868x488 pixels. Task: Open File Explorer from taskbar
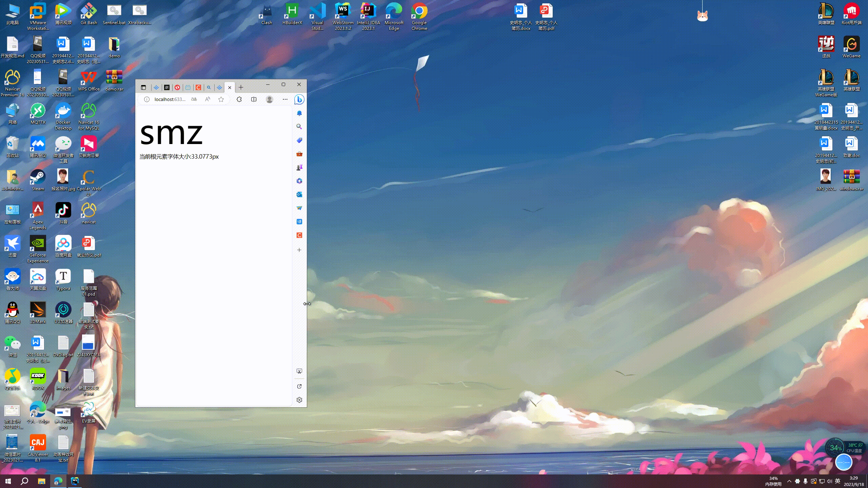(x=41, y=481)
